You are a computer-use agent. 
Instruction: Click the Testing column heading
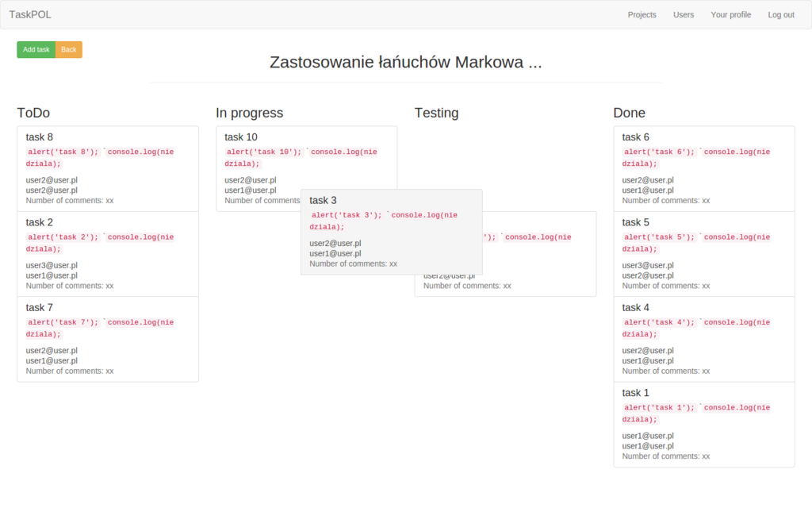[436, 113]
